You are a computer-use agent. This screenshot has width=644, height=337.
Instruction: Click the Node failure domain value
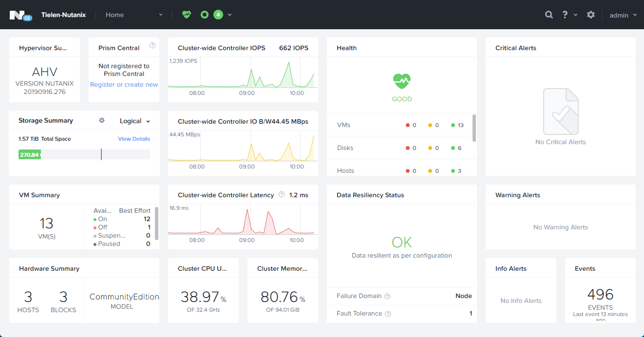click(464, 296)
